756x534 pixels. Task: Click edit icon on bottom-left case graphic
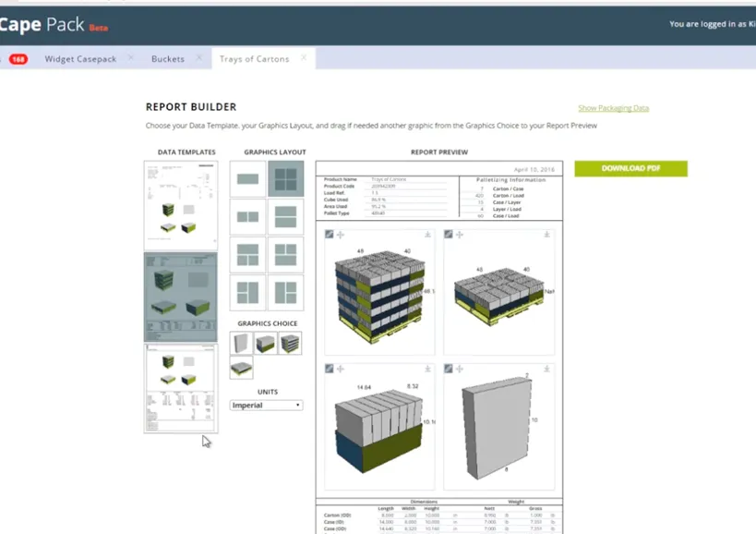[330, 369]
